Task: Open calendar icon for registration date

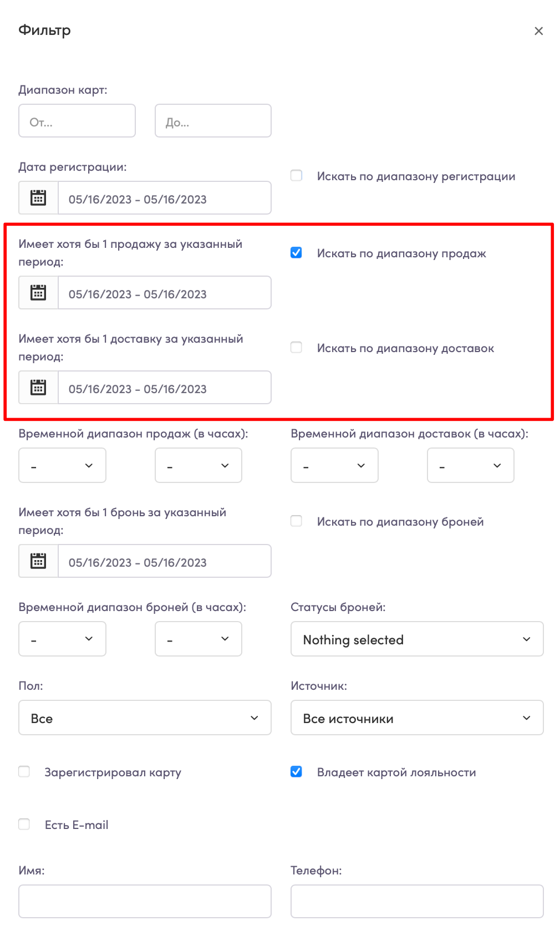Action: 38,198
